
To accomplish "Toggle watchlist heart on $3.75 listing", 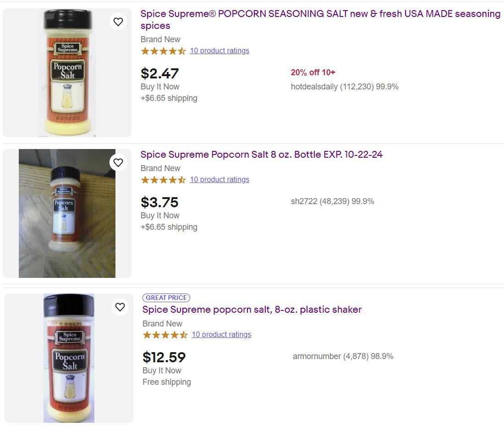I will [x=118, y=162].
